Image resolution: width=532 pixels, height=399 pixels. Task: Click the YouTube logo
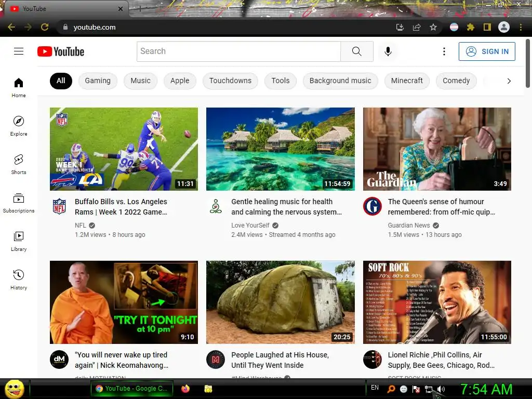tap(61, 51)
